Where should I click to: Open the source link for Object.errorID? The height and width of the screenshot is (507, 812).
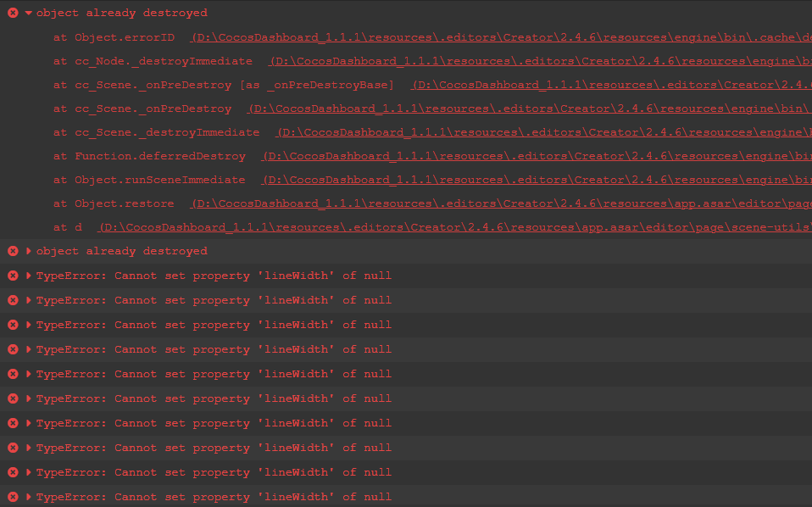(x=500, y=37)
